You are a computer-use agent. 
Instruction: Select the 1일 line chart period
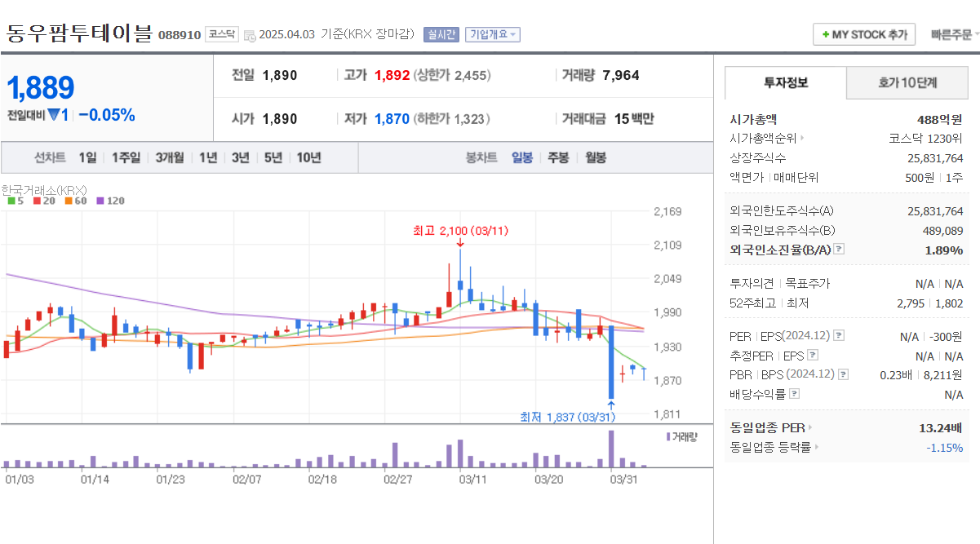(x=87, y=157)
